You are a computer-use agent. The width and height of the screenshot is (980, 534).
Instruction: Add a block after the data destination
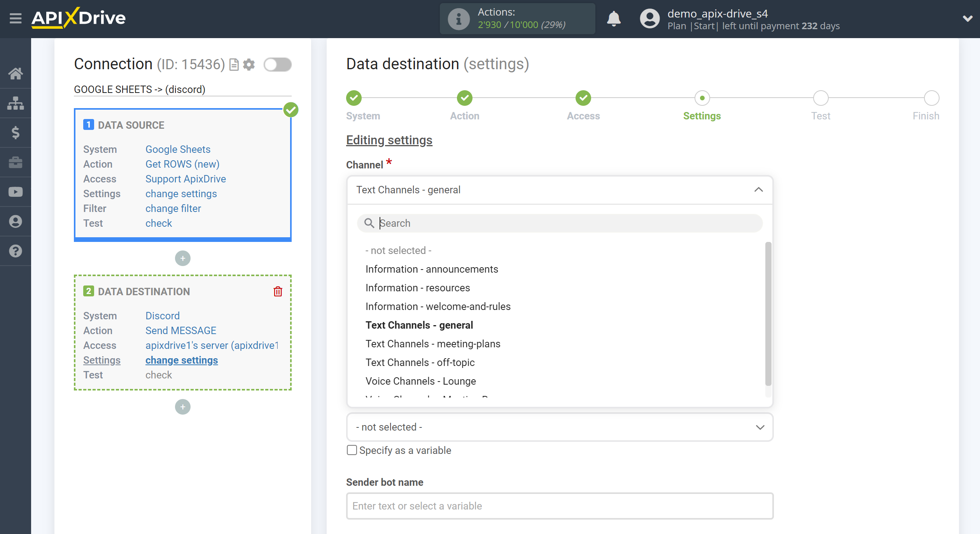click(183, 407)
